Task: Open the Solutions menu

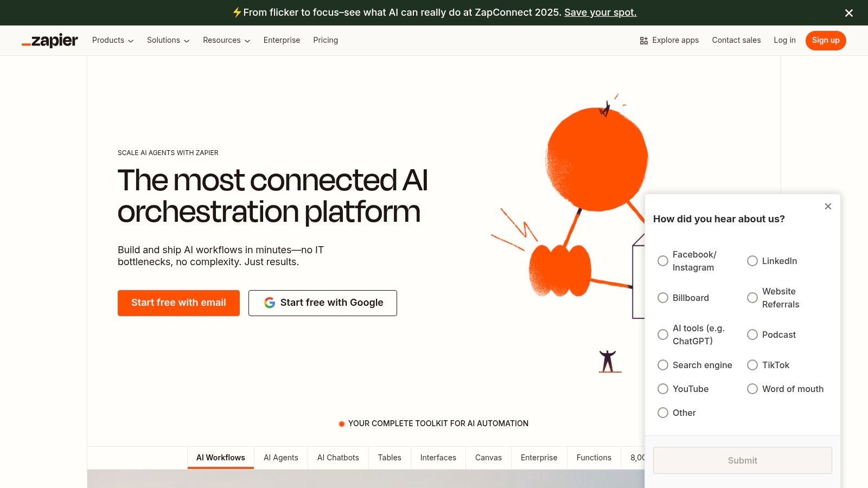Action: (x=168, y=40)
